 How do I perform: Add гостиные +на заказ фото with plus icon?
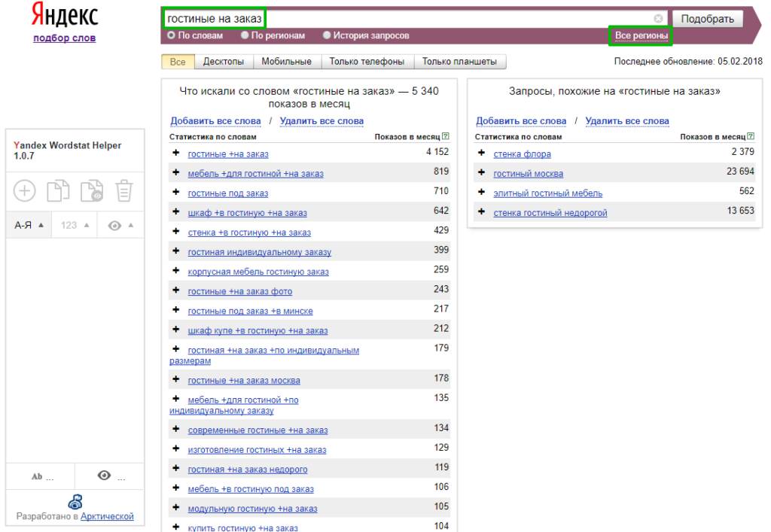point(176,290)
